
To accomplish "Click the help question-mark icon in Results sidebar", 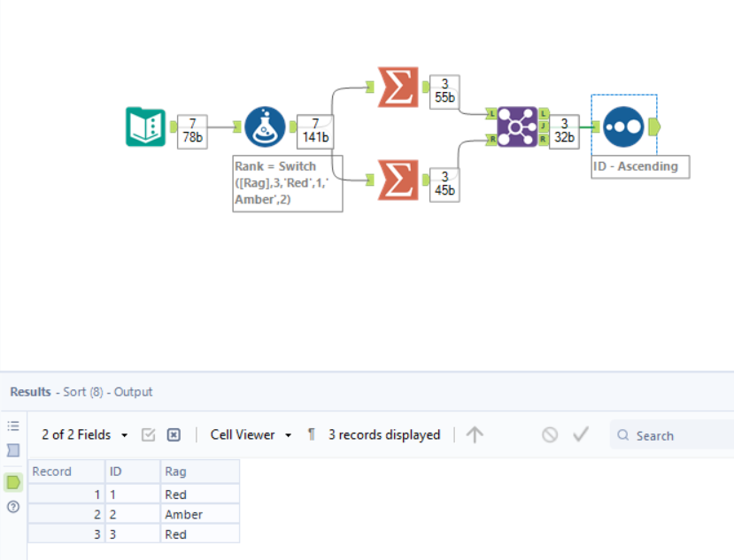I will 12,506.
